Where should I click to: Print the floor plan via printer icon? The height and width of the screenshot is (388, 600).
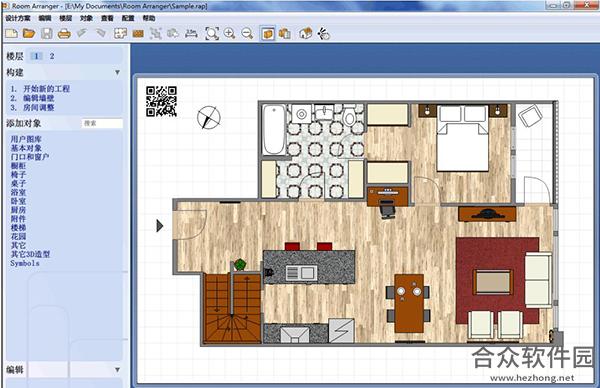click(64, 34)
